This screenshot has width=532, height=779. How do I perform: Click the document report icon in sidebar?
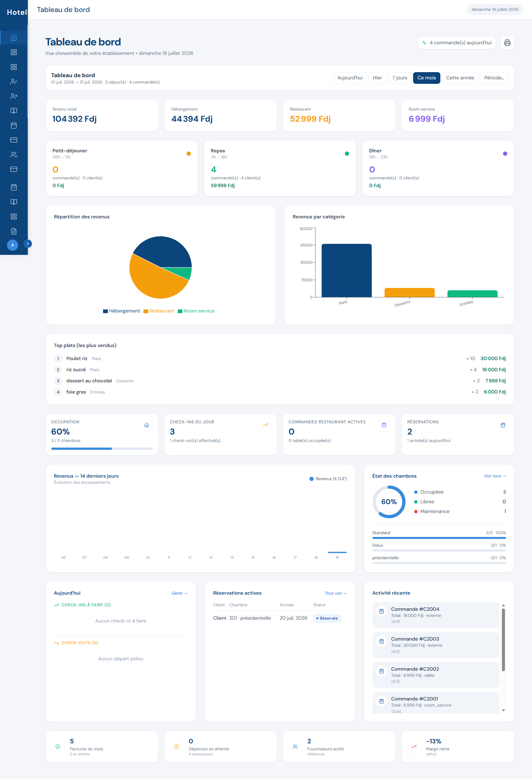14,231
